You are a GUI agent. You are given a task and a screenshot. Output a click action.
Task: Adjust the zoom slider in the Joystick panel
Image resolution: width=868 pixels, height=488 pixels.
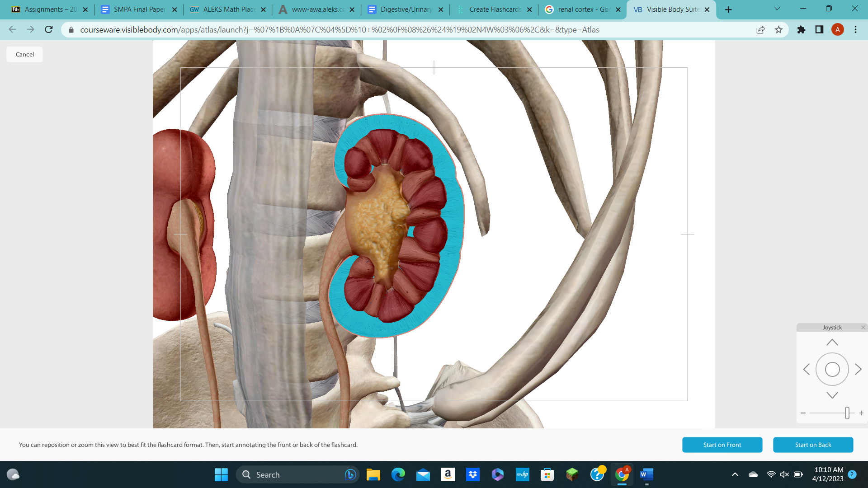[847, 413]
